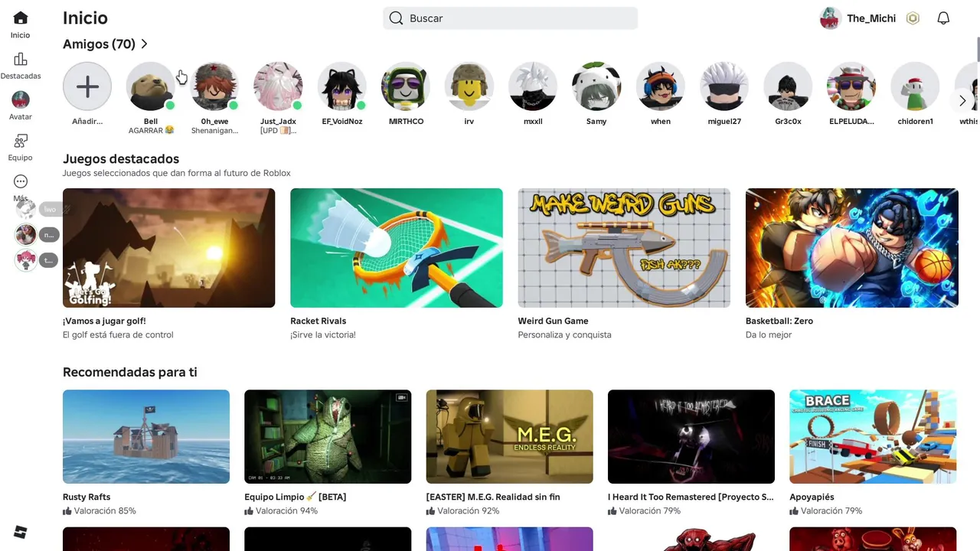Click the Roblox logo at sidebar bottom

click(x=21, y=532)
